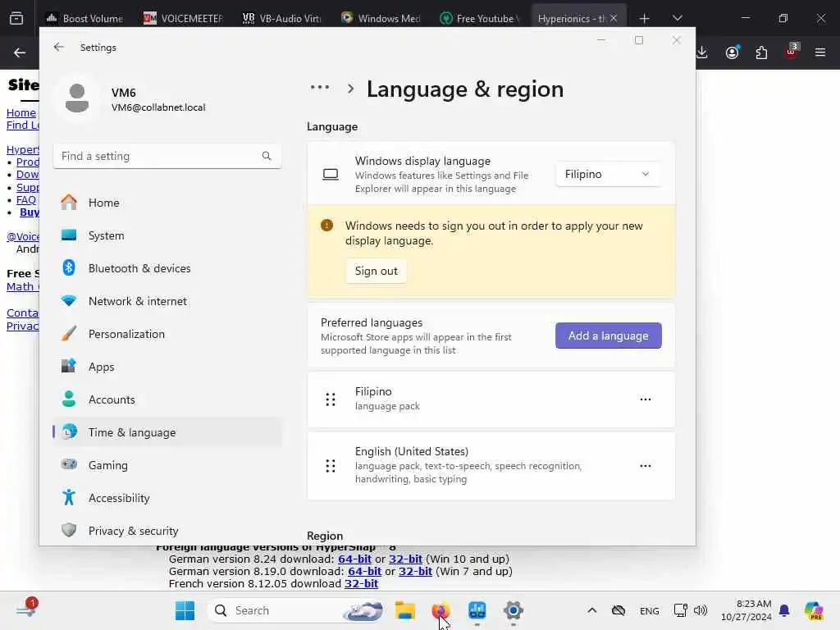This screenshot has height=630, width=840.
Task: Click French version 32-bit download link
Action: coord(361,583)
